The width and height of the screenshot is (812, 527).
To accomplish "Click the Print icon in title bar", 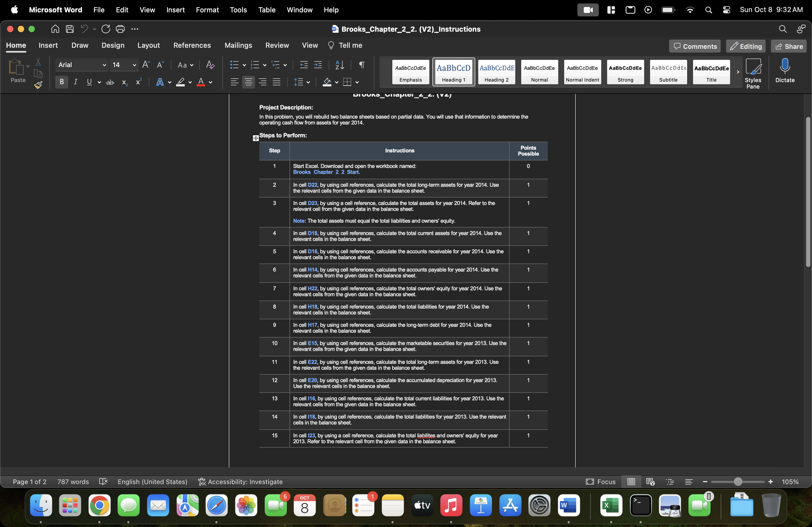I will [x=120, y=29].
